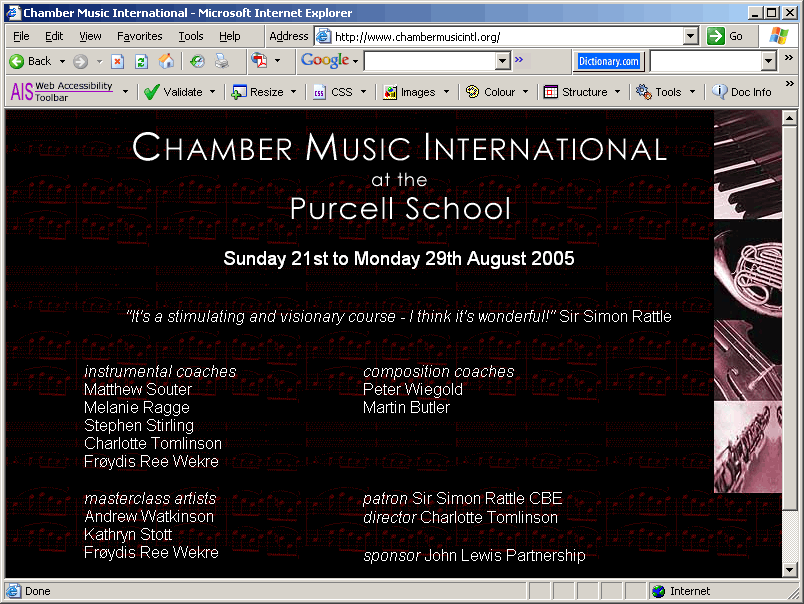The height and width of the screenshot is (604, 804).
Task: Open the CSS dropdown arrow
Action: (x=364, y=92)
